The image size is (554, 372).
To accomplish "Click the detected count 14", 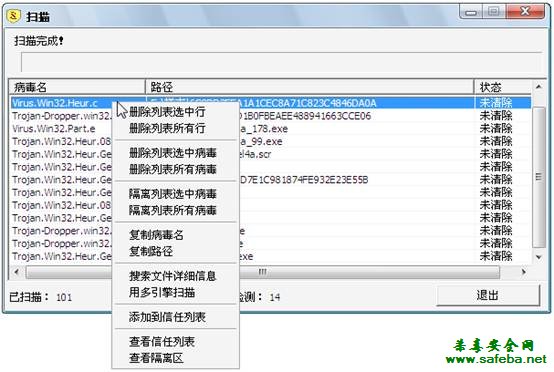I will (275, 297).
